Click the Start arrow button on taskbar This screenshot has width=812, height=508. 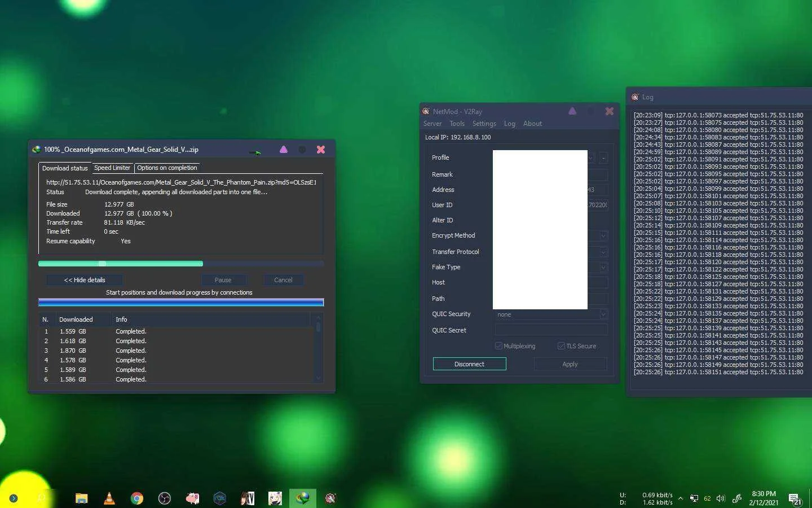click(x=14, y=498)
